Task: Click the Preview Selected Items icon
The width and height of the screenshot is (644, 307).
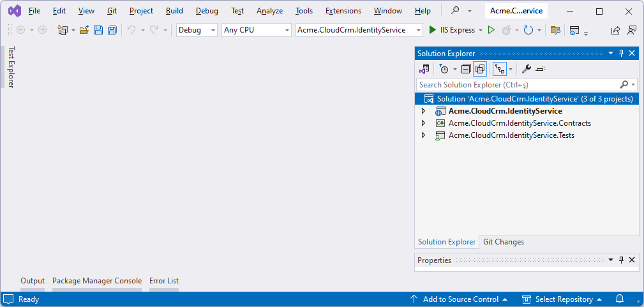Action: click(541, 69)
